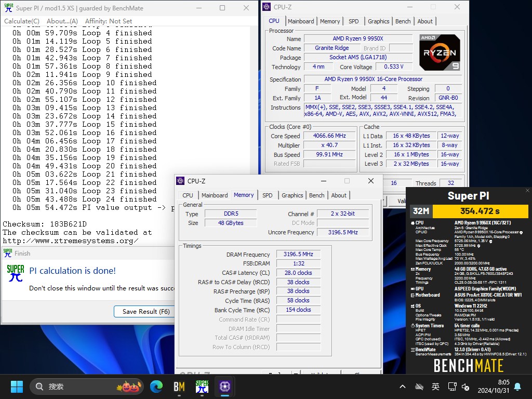
Task: Close the BenchMate Super PI overlay
Action: click(x=528, y=190)
